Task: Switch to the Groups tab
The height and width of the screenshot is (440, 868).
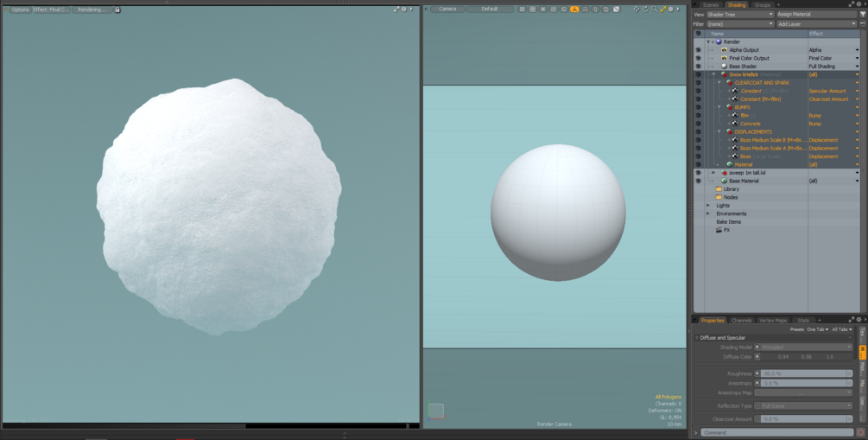Action: tap(763, 5)
